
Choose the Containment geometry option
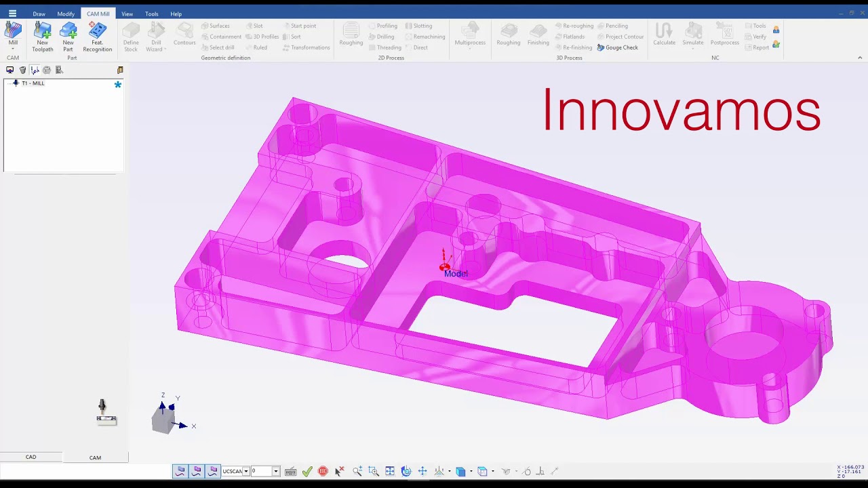point(221,37)
